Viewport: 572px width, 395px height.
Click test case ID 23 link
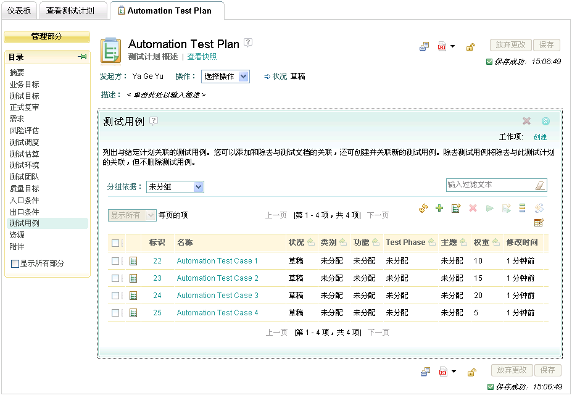[x=157, y=278]
